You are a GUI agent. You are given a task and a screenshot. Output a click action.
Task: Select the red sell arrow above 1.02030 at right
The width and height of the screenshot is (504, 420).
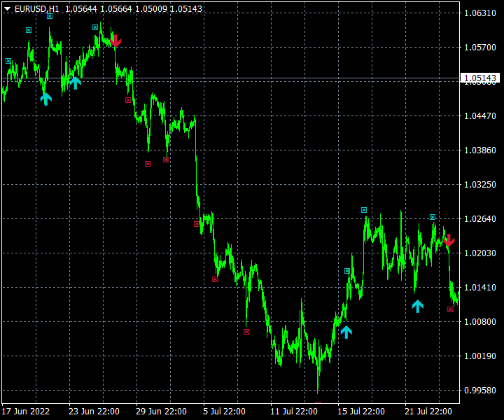click(x=449, y=240)
